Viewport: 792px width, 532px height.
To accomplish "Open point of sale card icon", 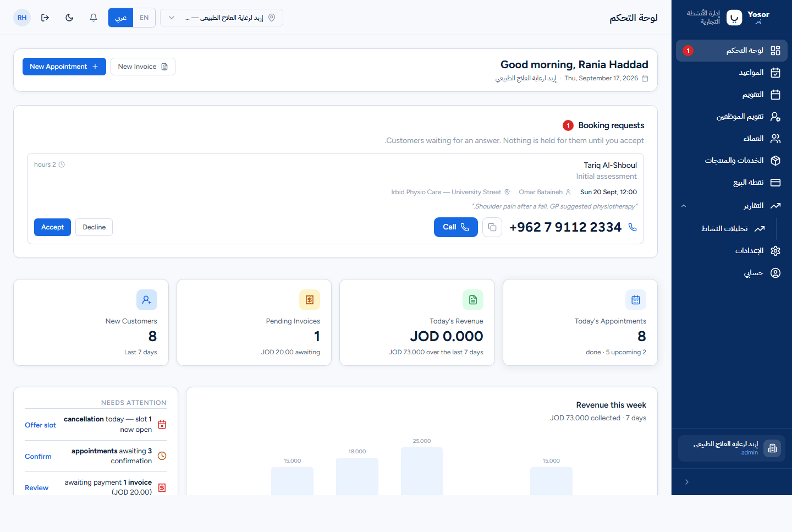I will tap(776, 183).
